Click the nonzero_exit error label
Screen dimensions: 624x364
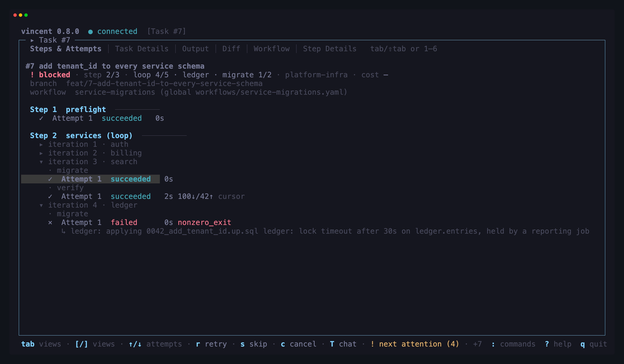(204, 223)
